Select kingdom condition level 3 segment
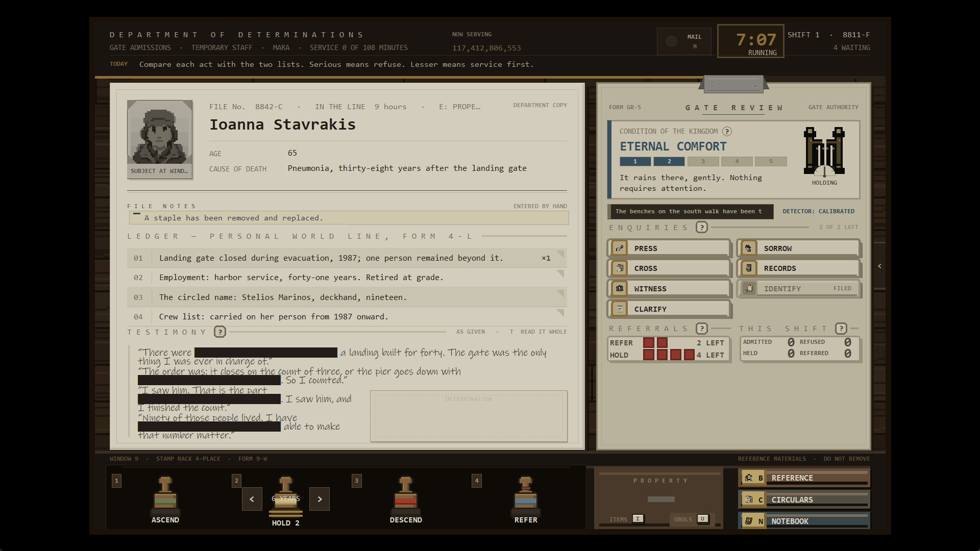The height and width of the screenshot is (551, 980). point(703,162)
